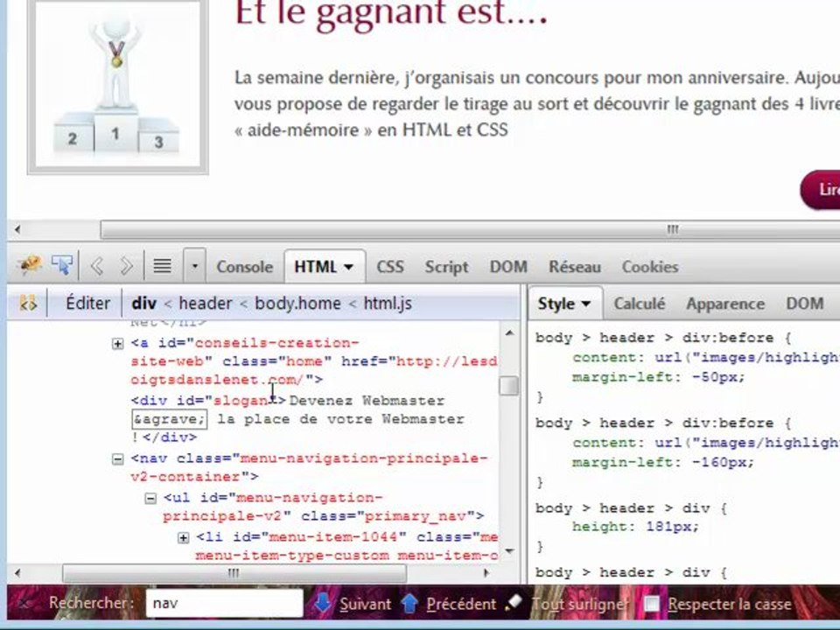This screenshot has height=630, width=840.
Task: Open the command line lines icon
Action: [163, 266]
